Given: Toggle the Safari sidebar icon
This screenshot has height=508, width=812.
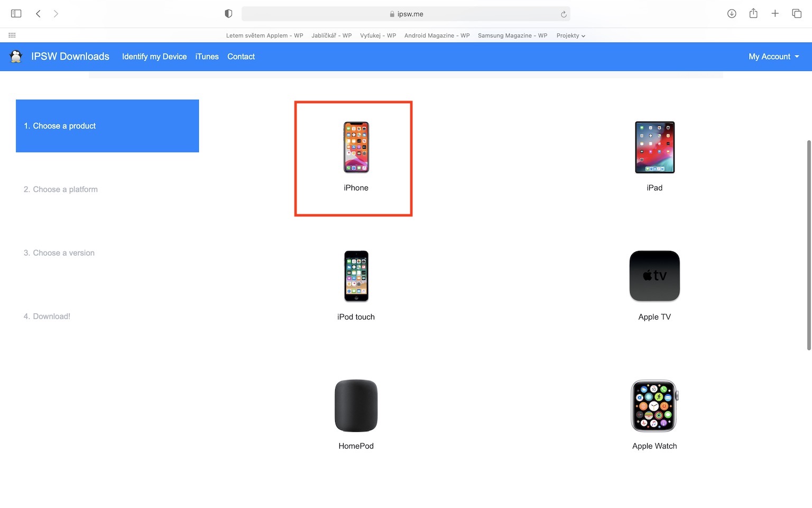Looking at the screenshot, I should coord(16,14).
